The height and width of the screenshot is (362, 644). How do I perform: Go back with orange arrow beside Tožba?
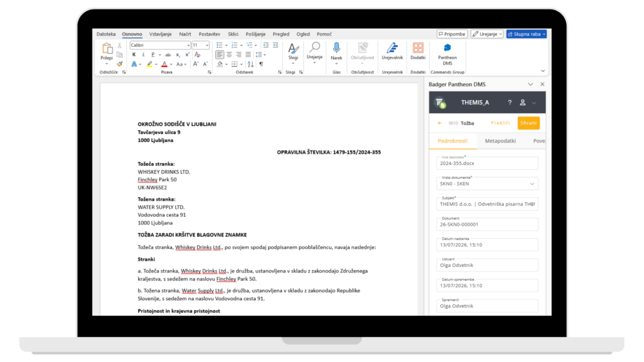(x=440, y=123)
